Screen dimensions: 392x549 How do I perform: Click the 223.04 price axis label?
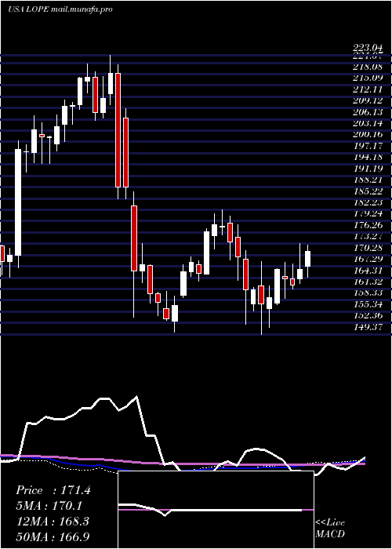(x=367, y=49)
